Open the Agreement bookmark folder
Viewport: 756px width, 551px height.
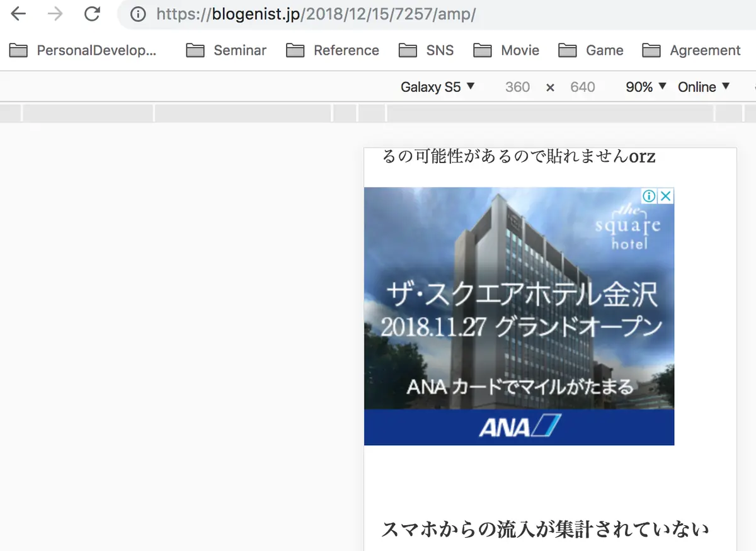692,50
